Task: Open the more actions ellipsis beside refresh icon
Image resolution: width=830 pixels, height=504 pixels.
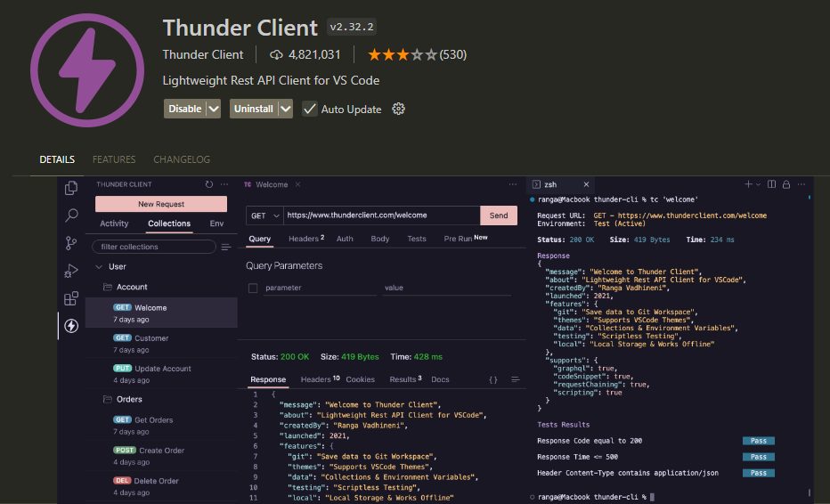Action: pyautogui.click(x=224, y=184)
